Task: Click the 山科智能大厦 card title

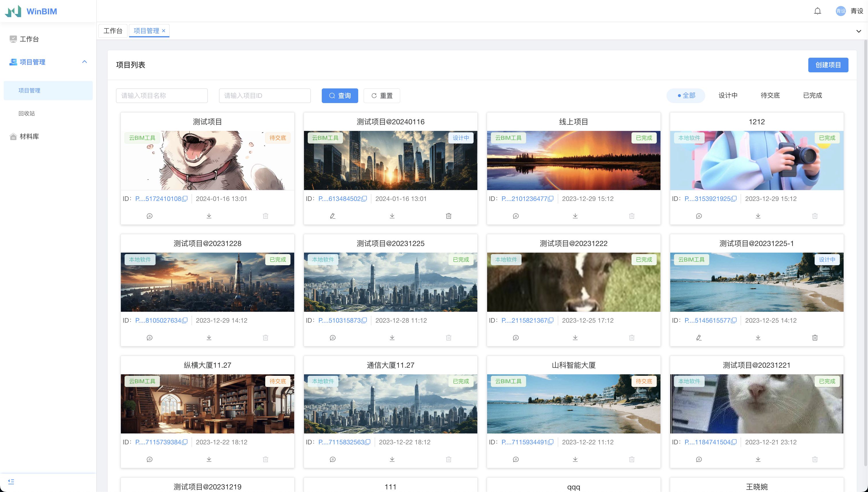Action: (x=574, y=365)
